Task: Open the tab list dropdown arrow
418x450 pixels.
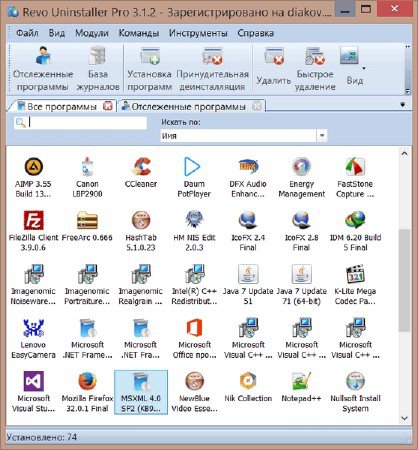Action: point(403,105)
